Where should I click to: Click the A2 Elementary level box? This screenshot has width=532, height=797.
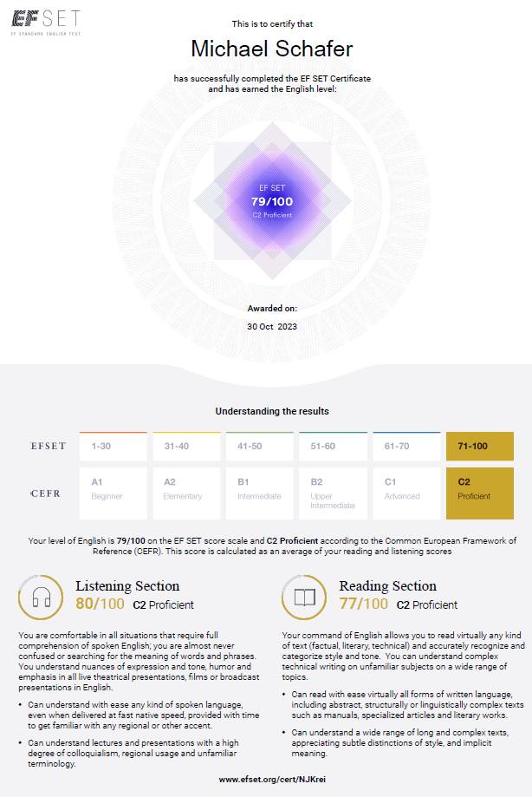tap(186, 493)
